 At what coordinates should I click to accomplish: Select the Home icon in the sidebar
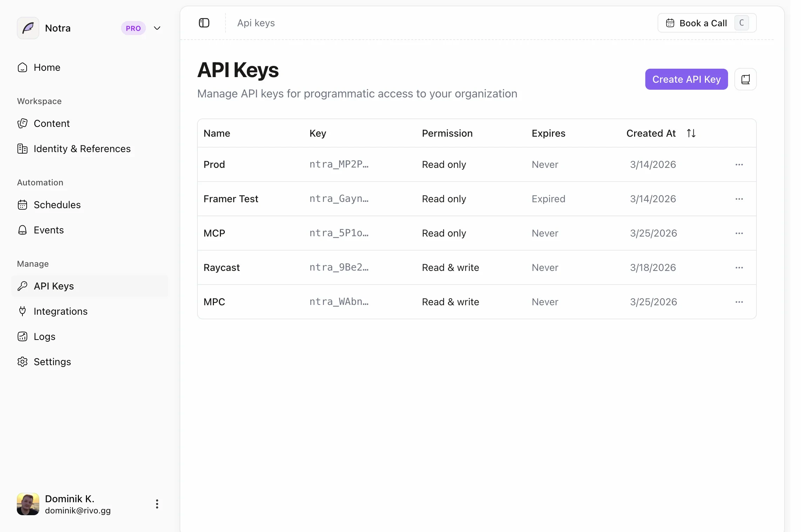(x=22, y=67)
